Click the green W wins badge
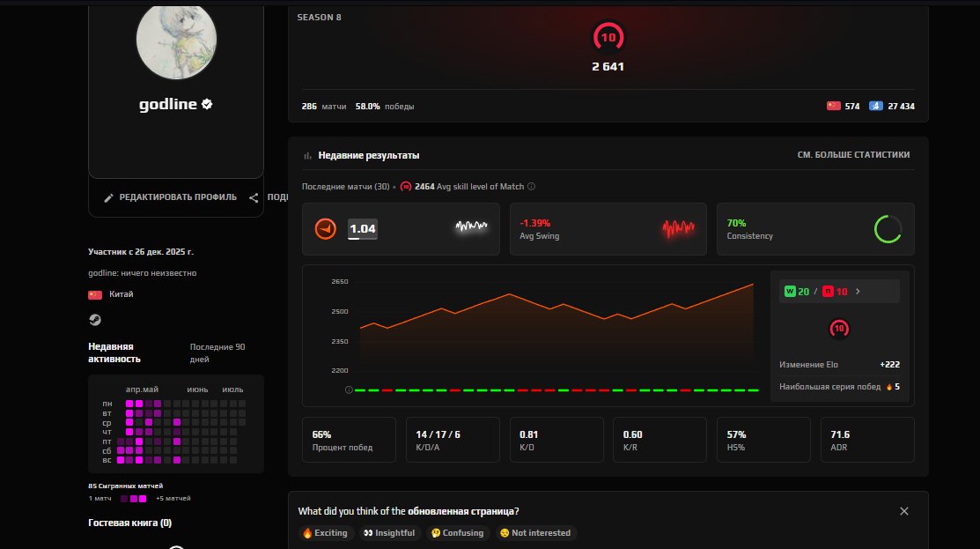Image resolution: width=980 pixels, height=549 pixels. coord(790,292)
